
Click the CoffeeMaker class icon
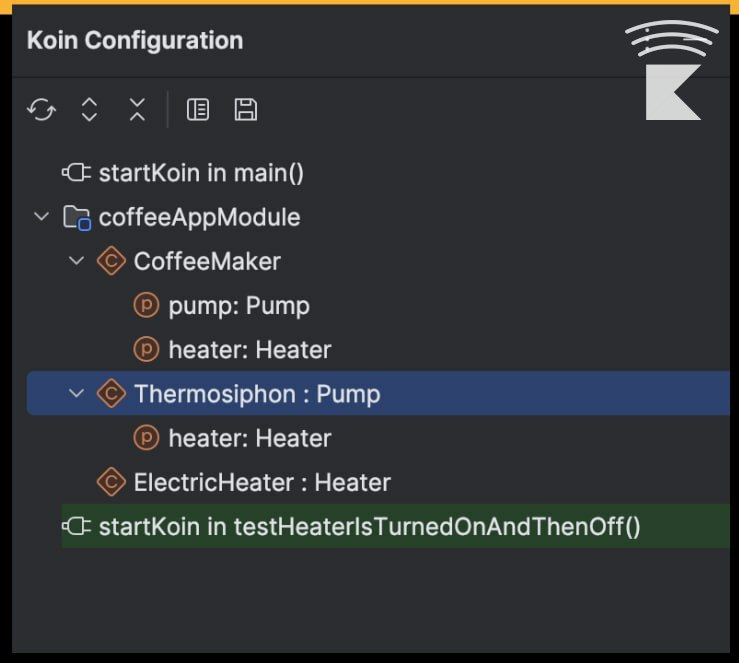(x=111, y=261)
